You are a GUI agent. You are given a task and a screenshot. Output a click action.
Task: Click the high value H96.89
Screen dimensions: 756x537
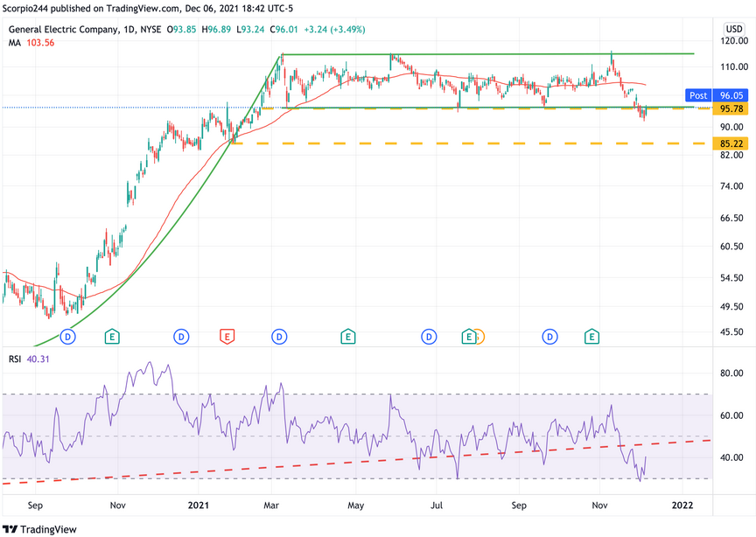point(216,30)
